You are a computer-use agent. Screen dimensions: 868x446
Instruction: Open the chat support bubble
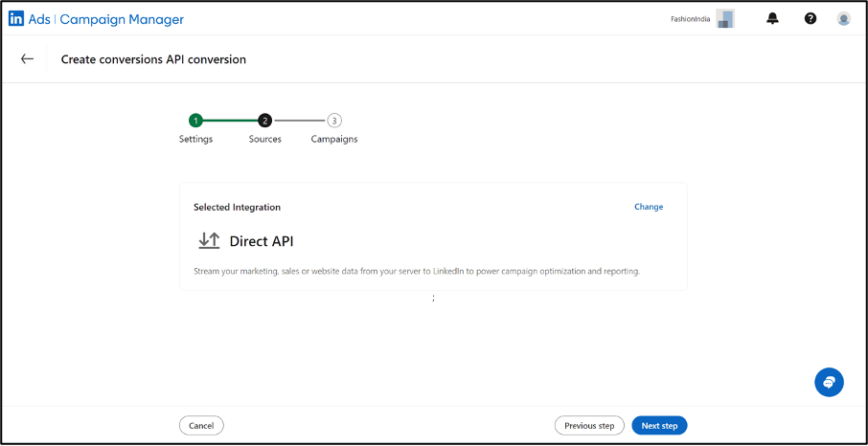[829, 382]
